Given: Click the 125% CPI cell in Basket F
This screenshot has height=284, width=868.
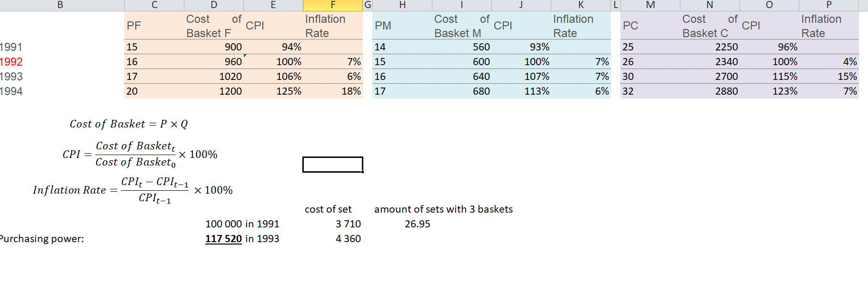Looking at the screenshot, I should (273, 91).
